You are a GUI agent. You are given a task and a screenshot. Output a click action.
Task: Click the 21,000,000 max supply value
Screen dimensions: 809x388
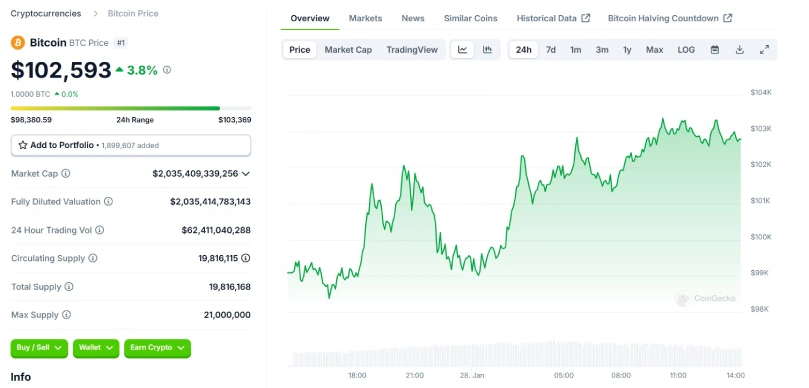228,315
